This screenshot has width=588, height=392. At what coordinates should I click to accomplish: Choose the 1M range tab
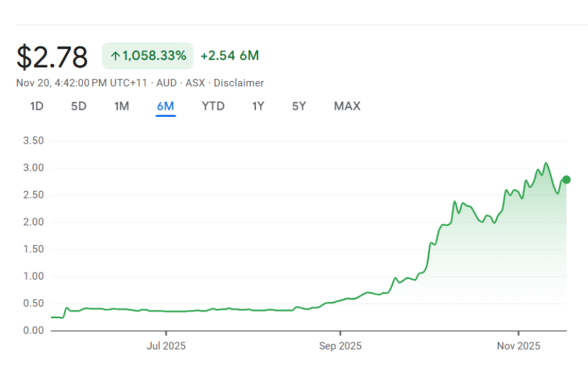(x=122, y=106)
